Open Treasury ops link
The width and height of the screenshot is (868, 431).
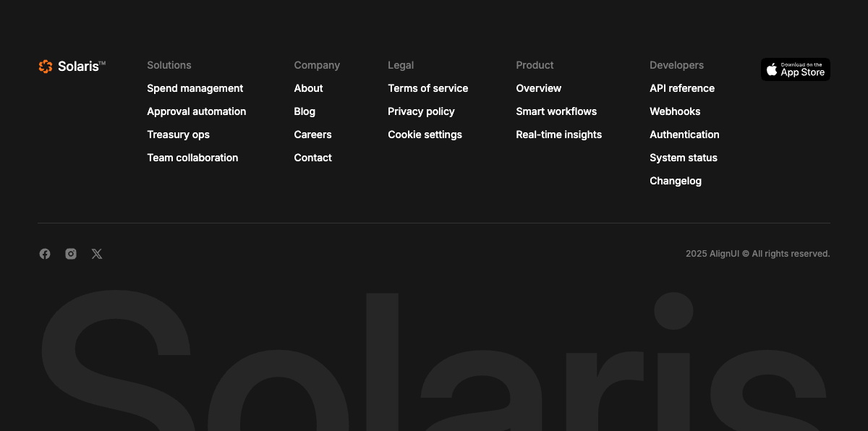tap(178, 135)
